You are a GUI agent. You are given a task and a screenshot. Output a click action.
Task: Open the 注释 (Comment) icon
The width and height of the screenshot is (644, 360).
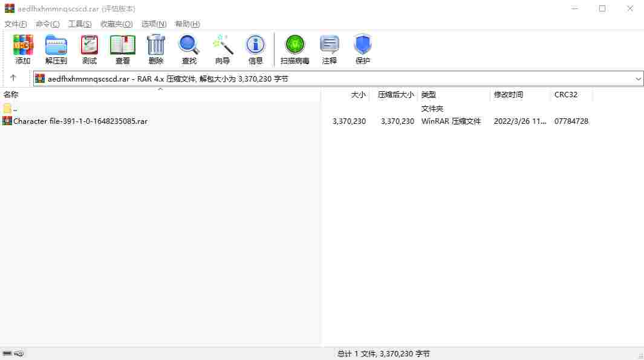point(329,45)
